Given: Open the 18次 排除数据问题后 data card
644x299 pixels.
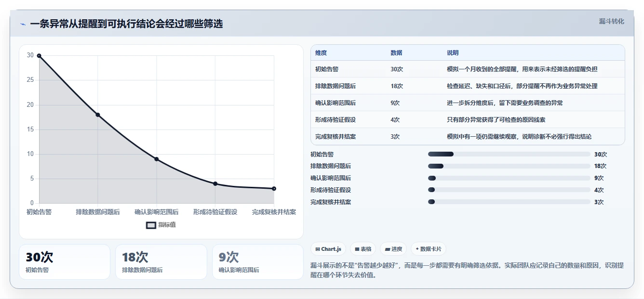Looking at the screenshot, I should [x=161, y=262].
